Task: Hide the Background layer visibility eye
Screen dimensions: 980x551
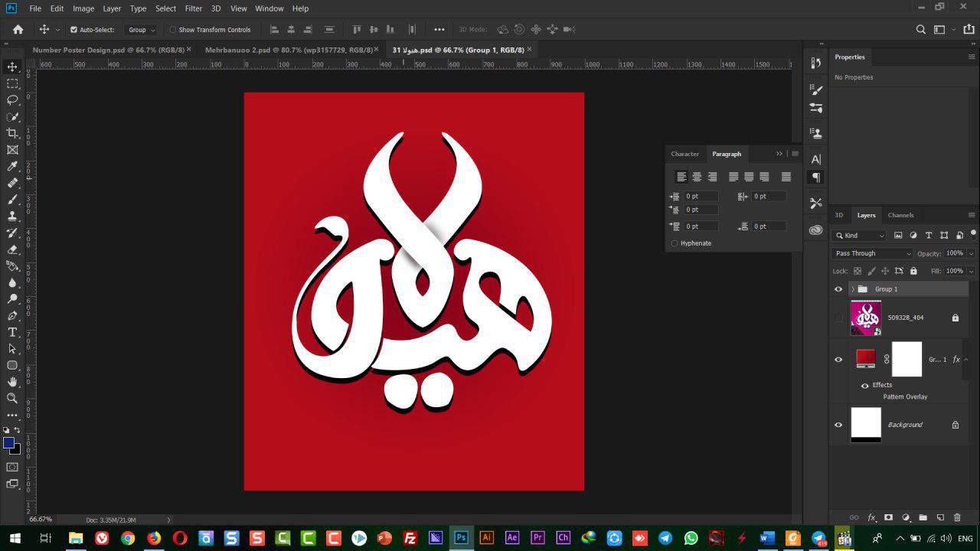Action: (x=838, y=425)
